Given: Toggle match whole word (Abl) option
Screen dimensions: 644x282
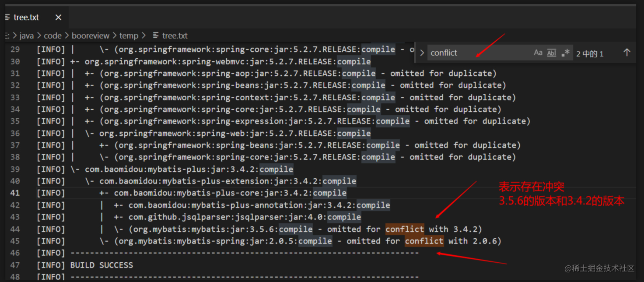Looking at the screenshot, I should click(551, 52).
